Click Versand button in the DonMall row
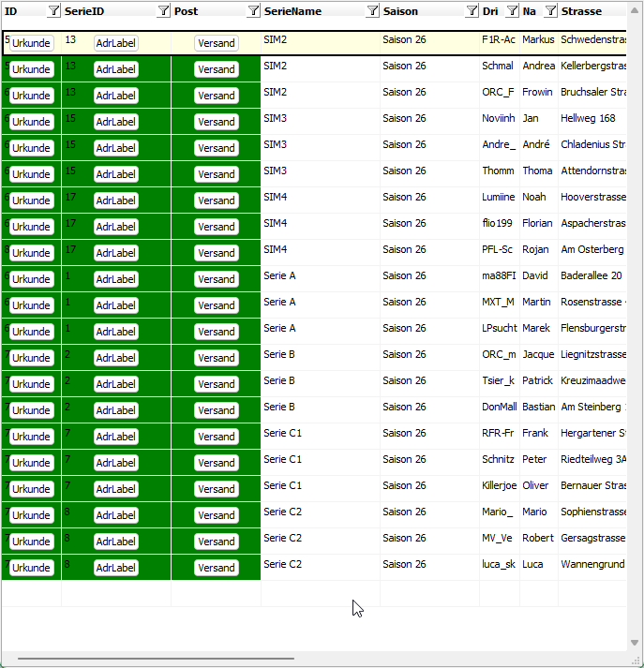 pyautogui.click(x=217, y=410)
